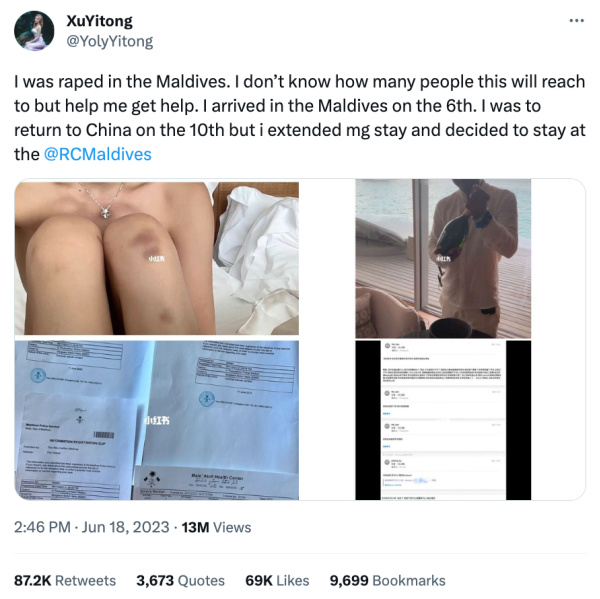Screen dimensions: 600x599
Task: Open the three-dot more options menu
Action: click(576, 21)
